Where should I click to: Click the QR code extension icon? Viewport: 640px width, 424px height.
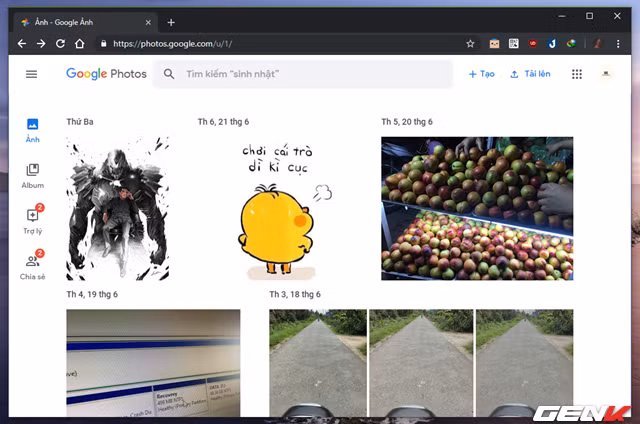(x=514, y=44)
